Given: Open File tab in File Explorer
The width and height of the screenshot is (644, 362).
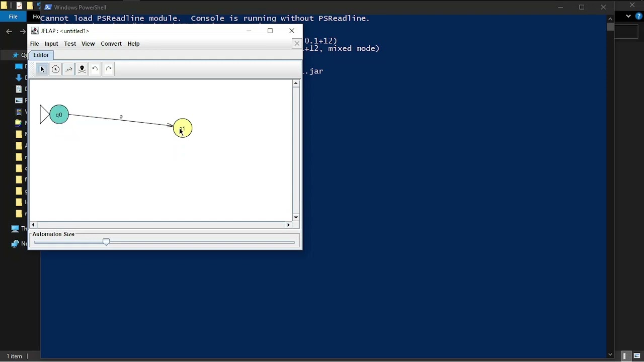Looking at the screenshot, I should (13, 17).
